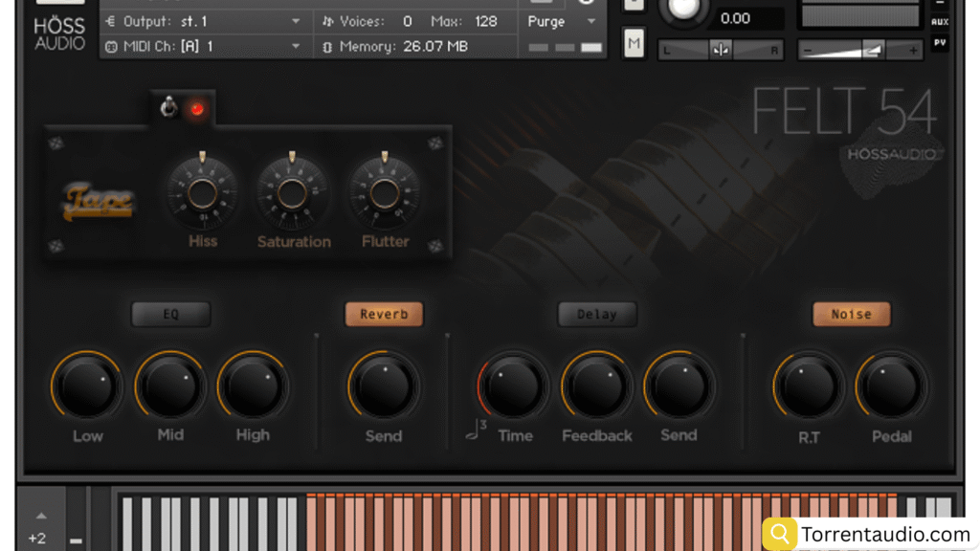Toggle the EQ section on
Image resolution: width=980 pixels, height=551 pixels.
pyautogui.click(x=170, y=314)
